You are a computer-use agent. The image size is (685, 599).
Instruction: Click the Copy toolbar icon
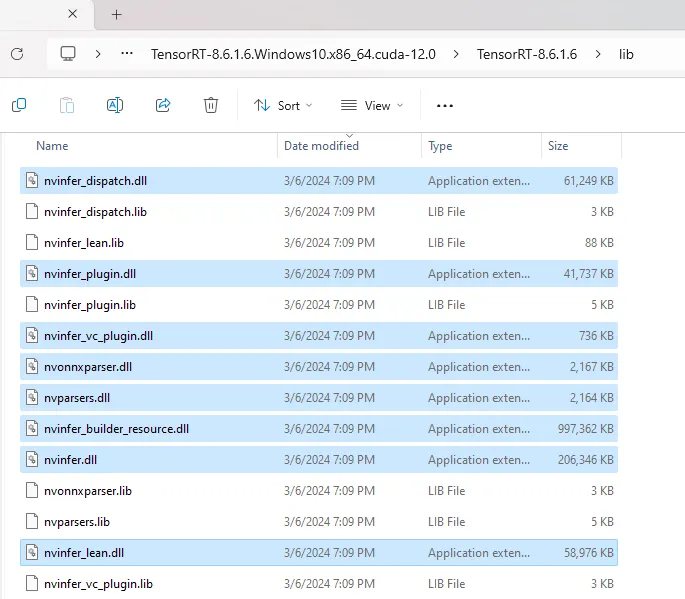pyautogui.click(x=19, y=105)
